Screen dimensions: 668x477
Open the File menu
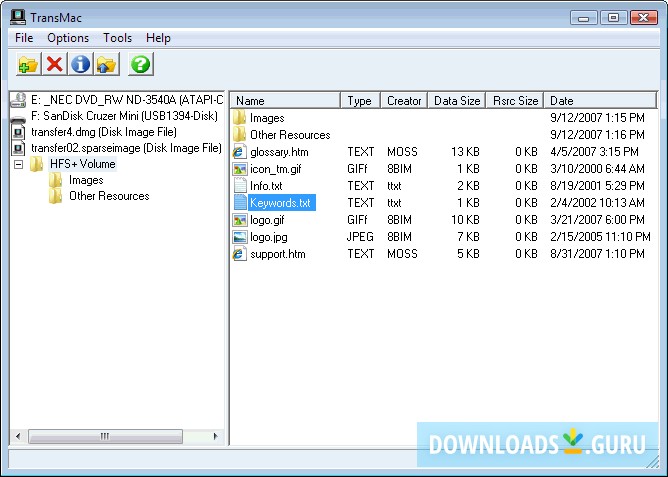pos(24,38)
